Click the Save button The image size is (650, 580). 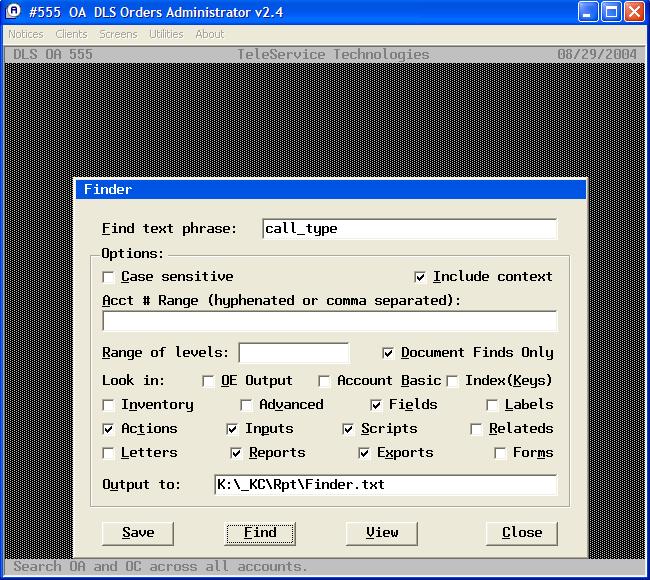tap(138, 533)
